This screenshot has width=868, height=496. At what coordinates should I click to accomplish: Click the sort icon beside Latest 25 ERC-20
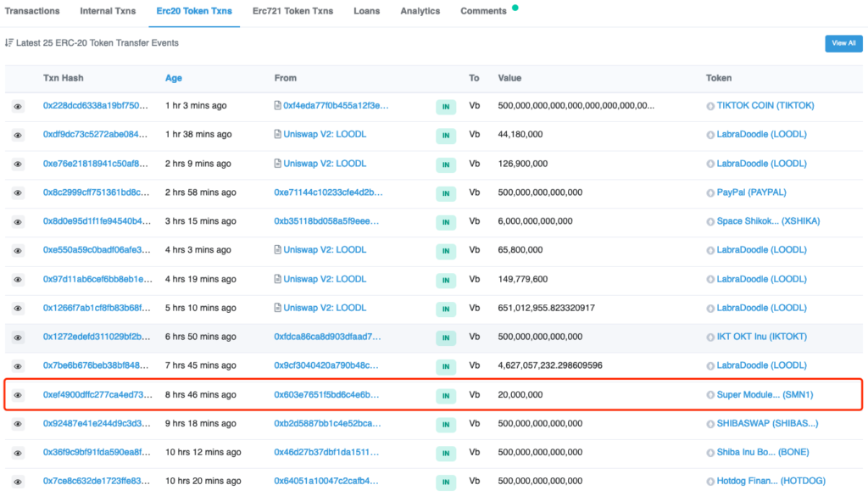(8, 42)
